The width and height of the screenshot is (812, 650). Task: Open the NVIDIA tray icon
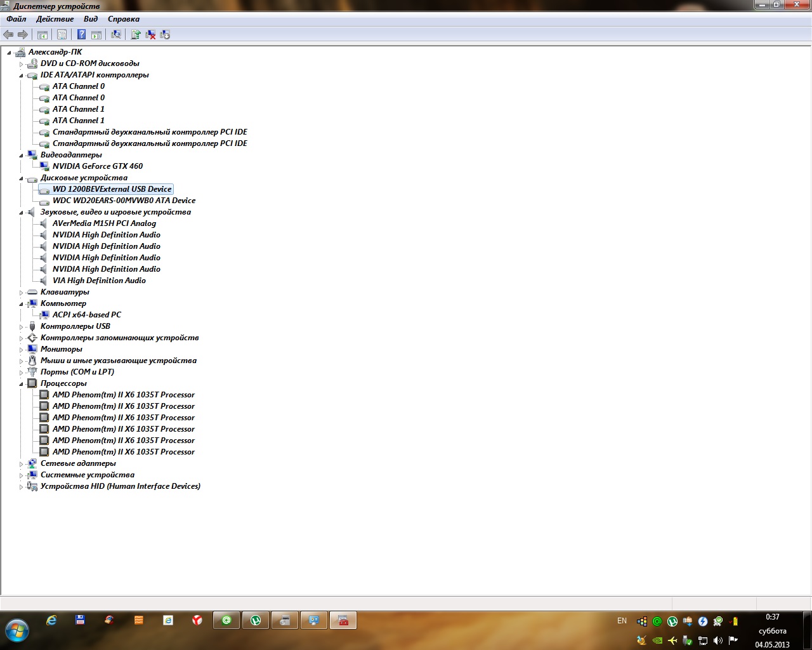pyautogui.click(x=657, y=640)
